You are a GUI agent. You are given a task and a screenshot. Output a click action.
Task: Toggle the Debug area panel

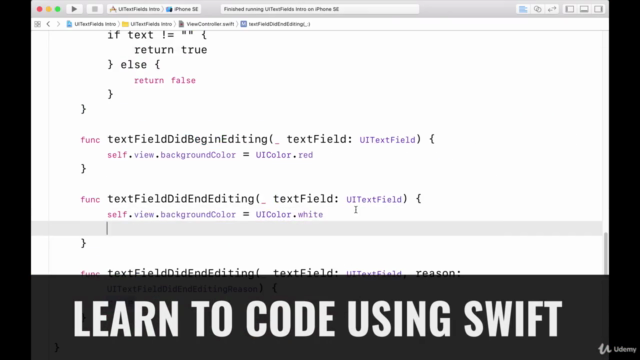pos(584,9)
